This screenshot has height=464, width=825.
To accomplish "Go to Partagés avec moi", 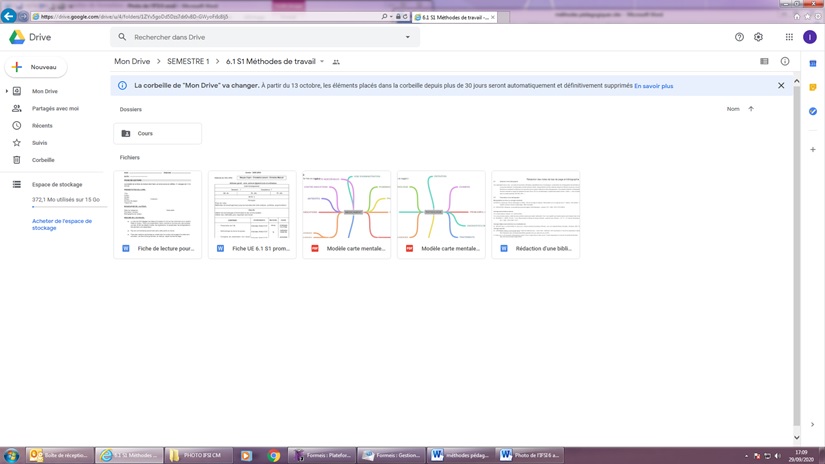I will [x=55, y=108].
